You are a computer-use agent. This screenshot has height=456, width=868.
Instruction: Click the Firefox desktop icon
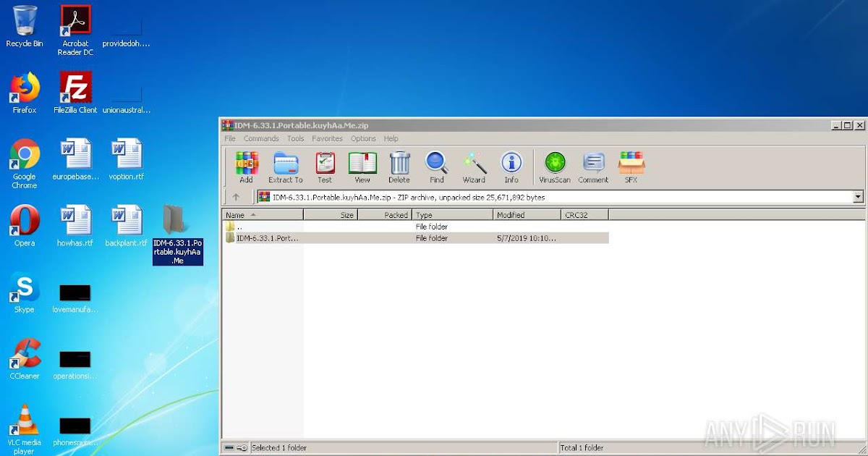25,92
